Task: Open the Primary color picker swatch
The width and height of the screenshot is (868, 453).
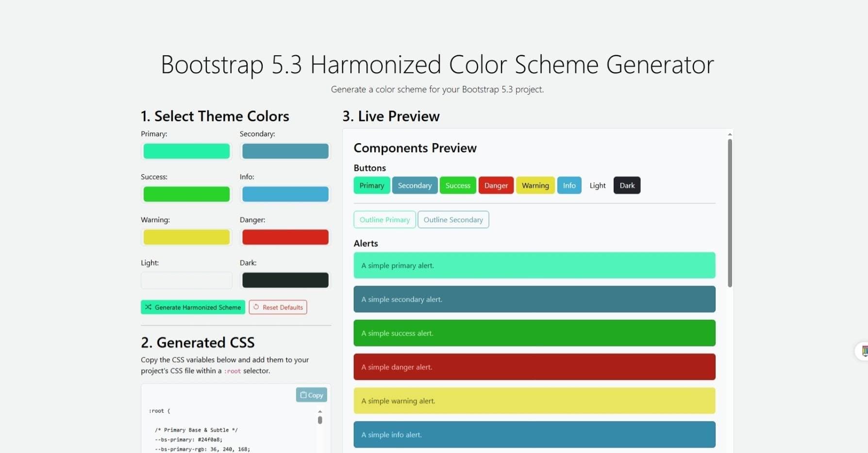Action: pyautogui.click(x=186, y=151)
